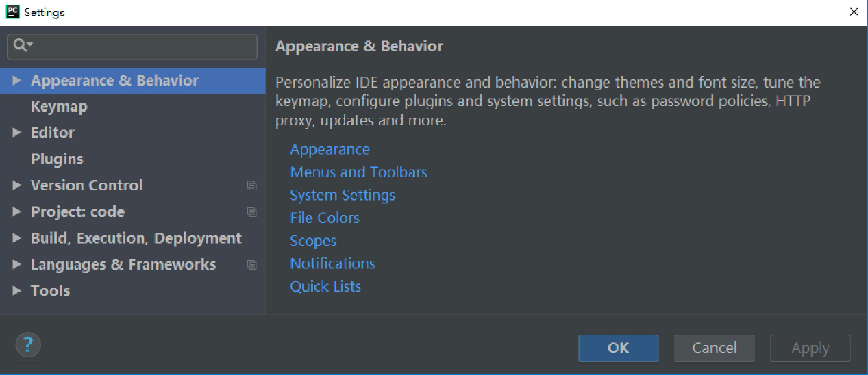Expand the Editor section arrow
The image size is (868, 375).
point(16,133)
